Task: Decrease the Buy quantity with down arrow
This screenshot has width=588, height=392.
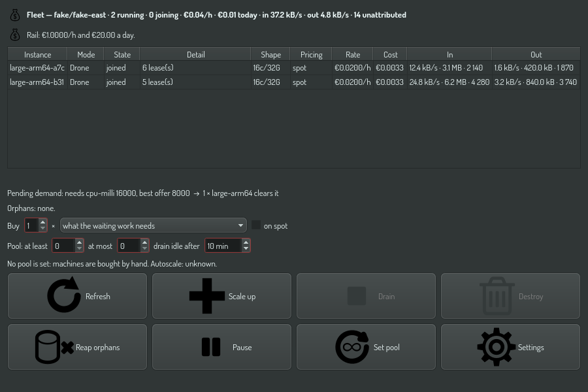Action: click(x=42, y=229)
